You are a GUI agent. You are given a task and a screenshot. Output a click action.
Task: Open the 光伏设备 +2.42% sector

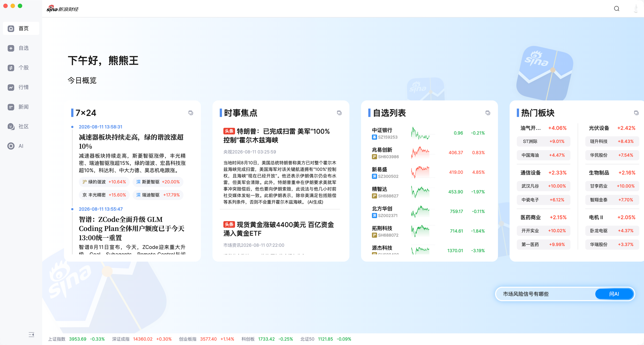pyautogui.click(x=612, y=128)
